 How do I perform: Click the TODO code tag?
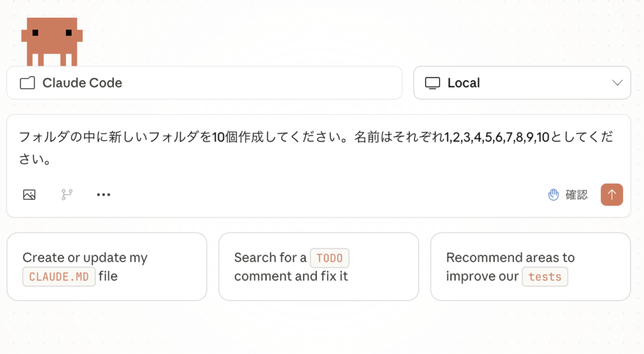point(330,258)
